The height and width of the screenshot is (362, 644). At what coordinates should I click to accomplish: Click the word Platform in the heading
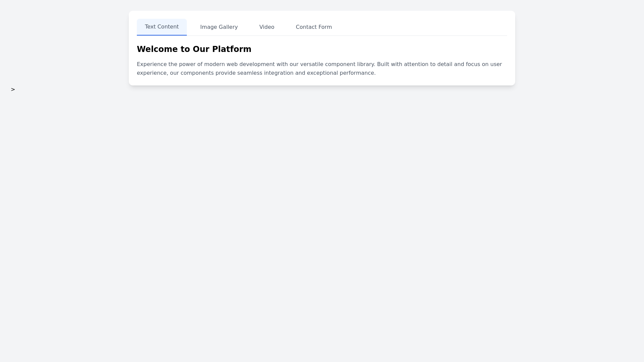coord(231,49)
